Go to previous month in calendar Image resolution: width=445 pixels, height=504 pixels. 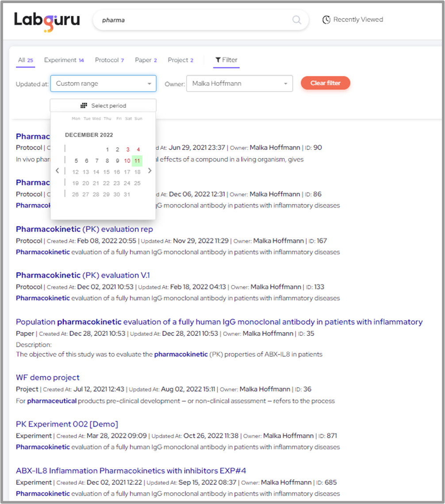pos(57,171)
